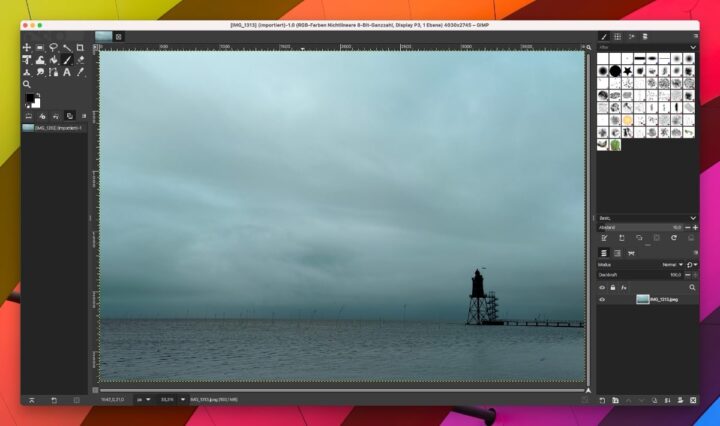Open the layer mode group switch dropdown

[692, 265]
